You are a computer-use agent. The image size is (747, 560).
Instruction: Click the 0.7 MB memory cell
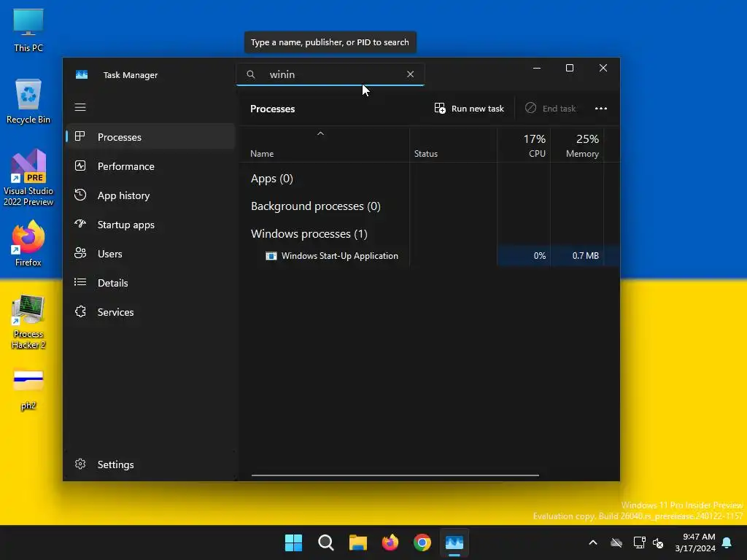coord(577,256)
